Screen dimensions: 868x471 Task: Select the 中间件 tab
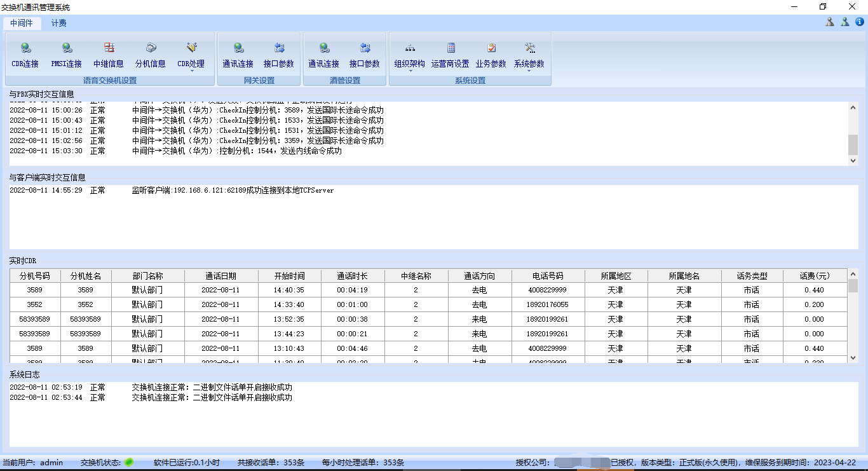(21, 23)
